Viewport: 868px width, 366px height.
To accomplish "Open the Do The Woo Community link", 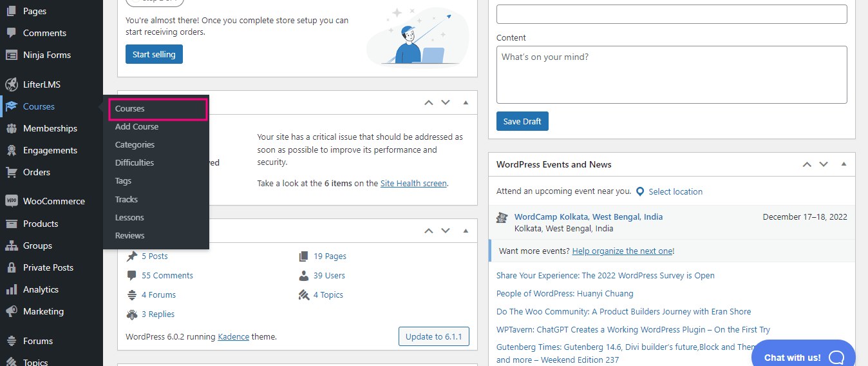I will tap(623, 311).
